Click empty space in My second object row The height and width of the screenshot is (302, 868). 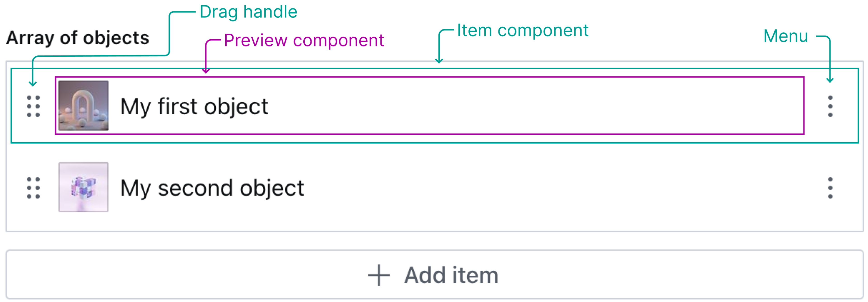coord(539,188)
